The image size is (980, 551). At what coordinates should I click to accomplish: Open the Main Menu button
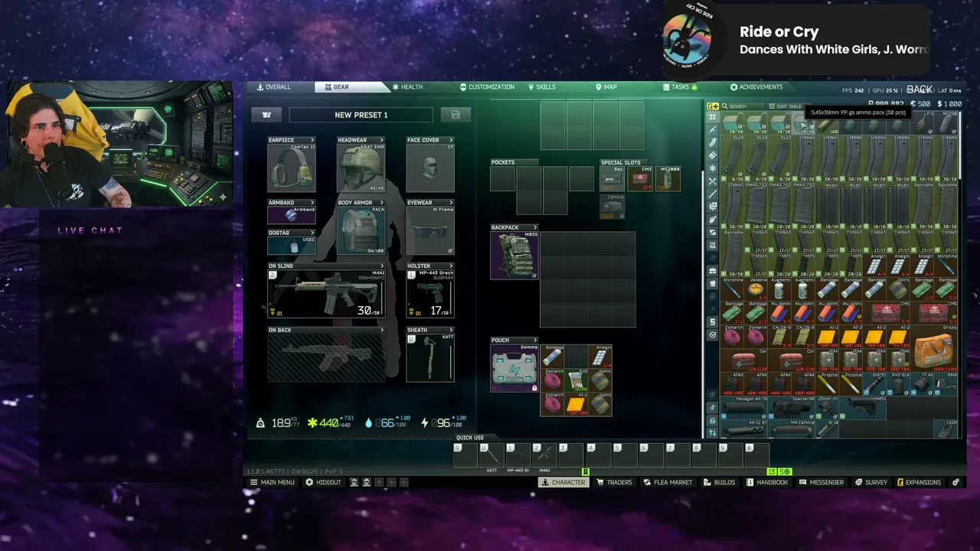(x=272, y=482)
